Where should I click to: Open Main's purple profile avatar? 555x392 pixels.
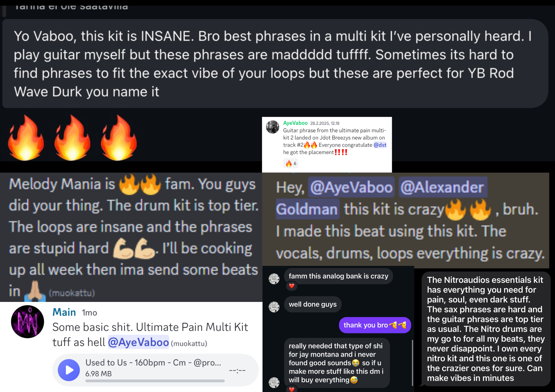tap(27, 322)
